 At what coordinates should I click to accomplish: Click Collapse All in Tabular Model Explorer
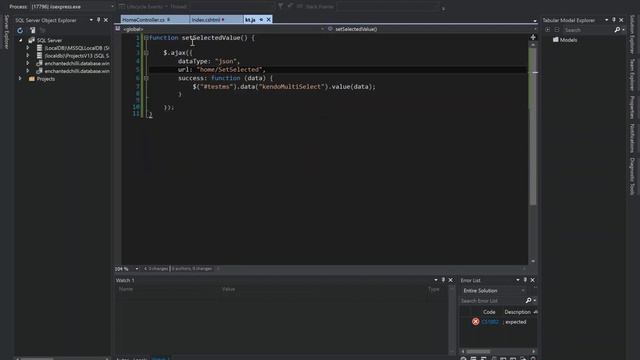557,30
